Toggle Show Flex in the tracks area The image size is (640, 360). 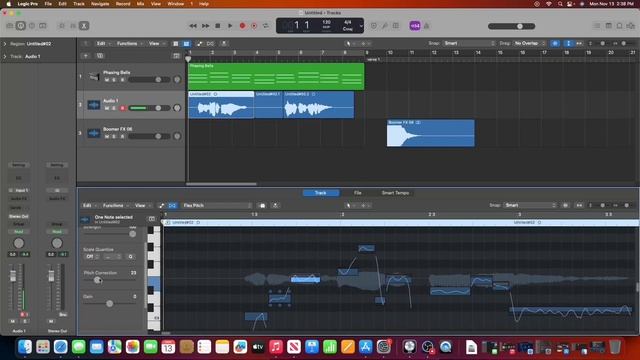pos(210,43)
